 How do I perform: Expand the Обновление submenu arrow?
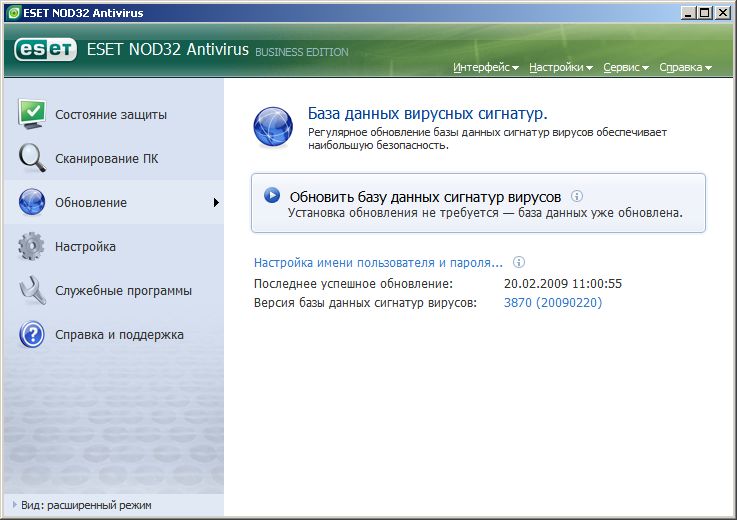tap(216, 203)
